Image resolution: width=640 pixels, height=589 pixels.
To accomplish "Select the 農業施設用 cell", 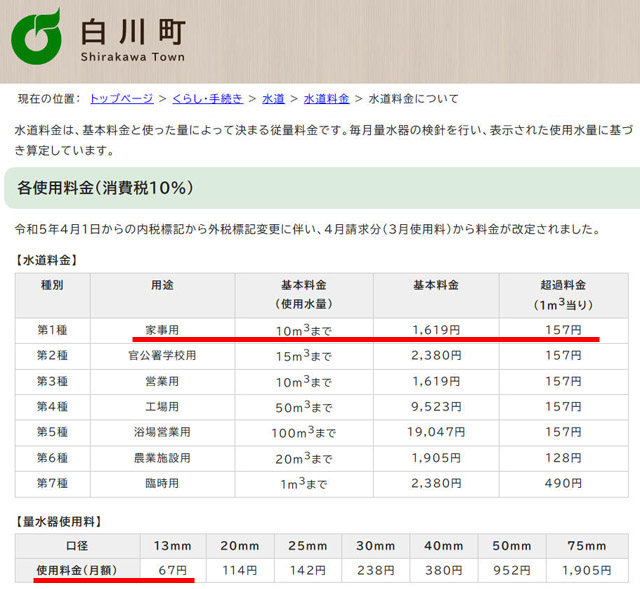I will (x=162, y=458).
